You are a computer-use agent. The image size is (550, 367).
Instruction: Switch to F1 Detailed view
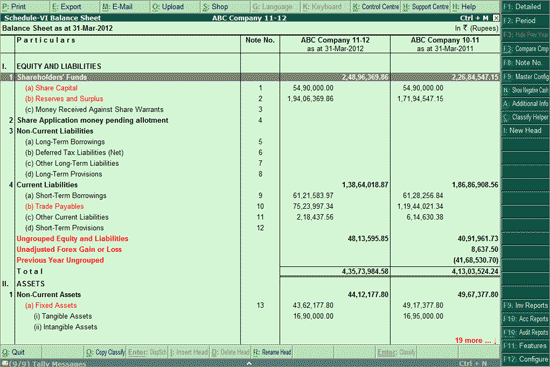(525, 7)
